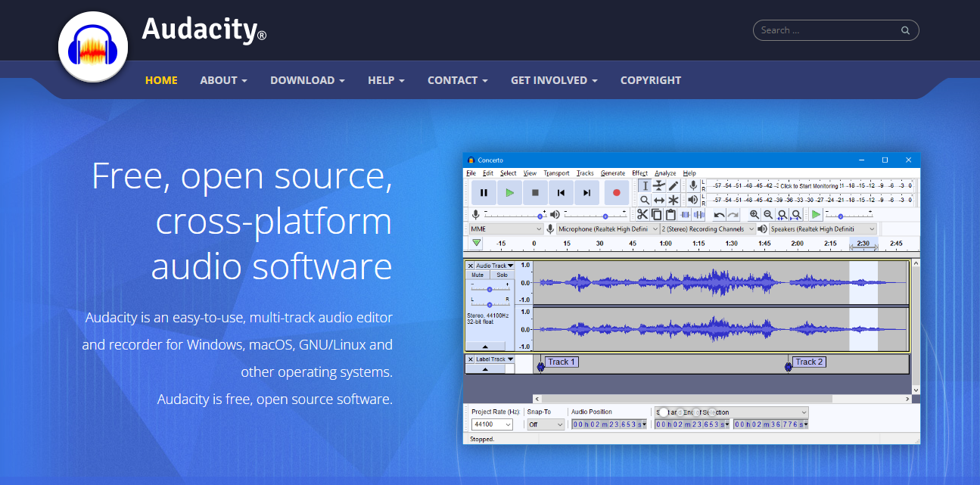
Task: Toggle Mute on the Audio Track
Action: coord(478,275)
